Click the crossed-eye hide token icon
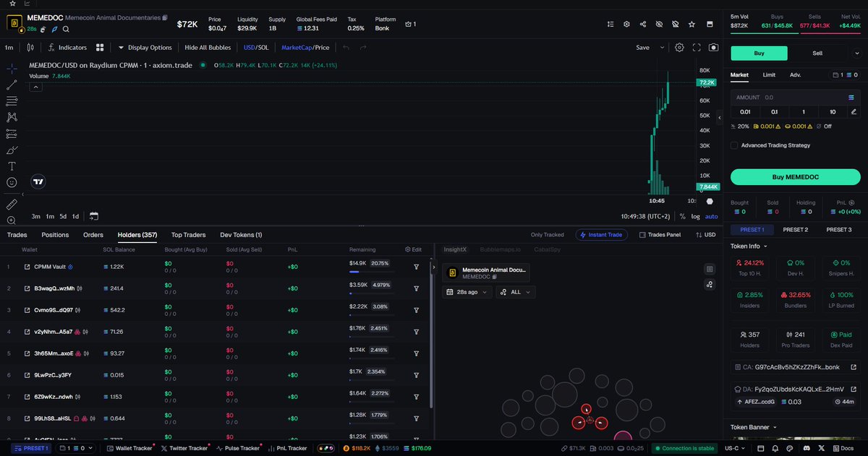The height and width of the screenshot is (456, 868). click(659, 24)
